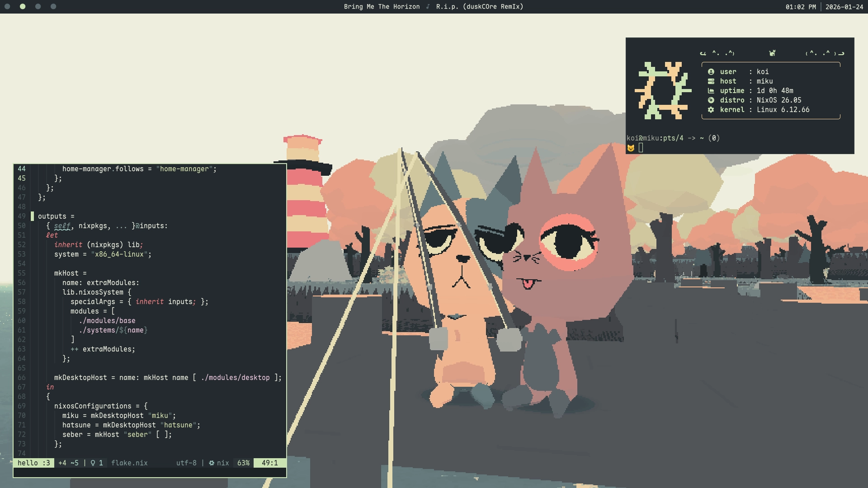Click the 49:1 cursor position segment
The width and height of the screenshot is (868, 488).
pyautogui.click(x=270, y=463)
